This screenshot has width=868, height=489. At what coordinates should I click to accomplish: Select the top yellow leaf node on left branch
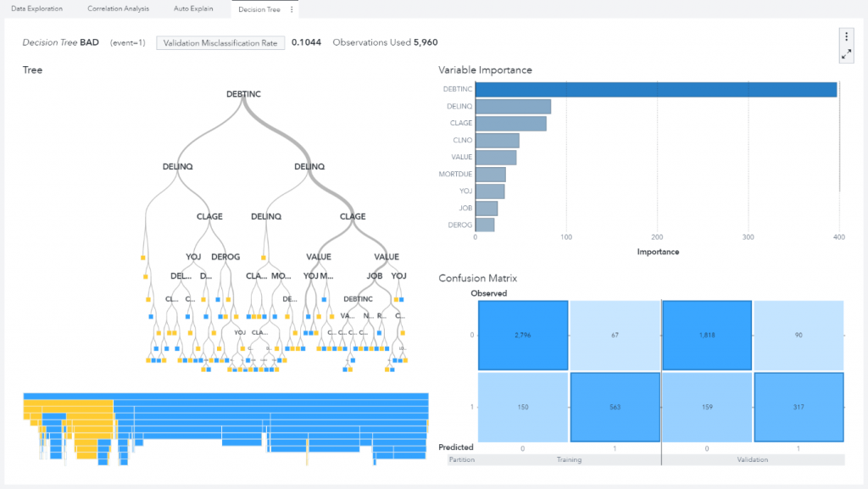143,257
